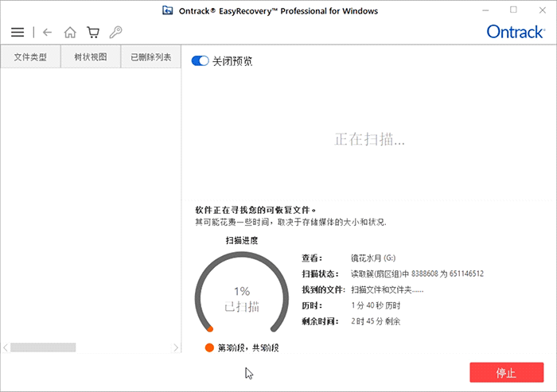This screenshot has height=392, width=557.
Task: Go to home screen icon
Action: pos(70,33)
